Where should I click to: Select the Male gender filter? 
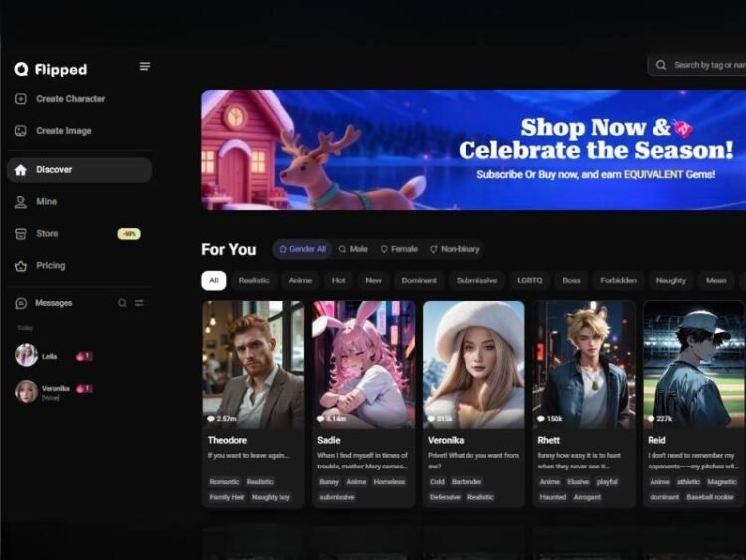coord(353,249)
